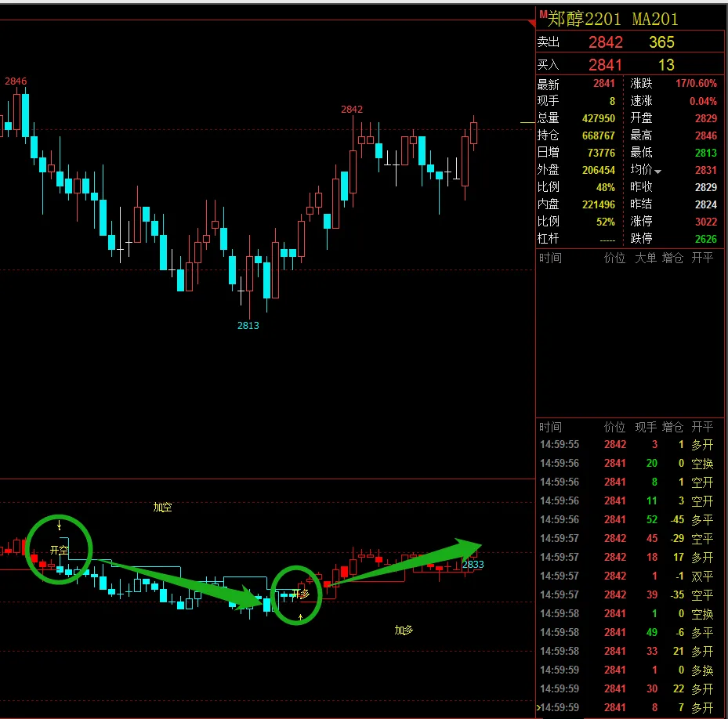Click the 卖出 price 2842

(x=605, y=42)
